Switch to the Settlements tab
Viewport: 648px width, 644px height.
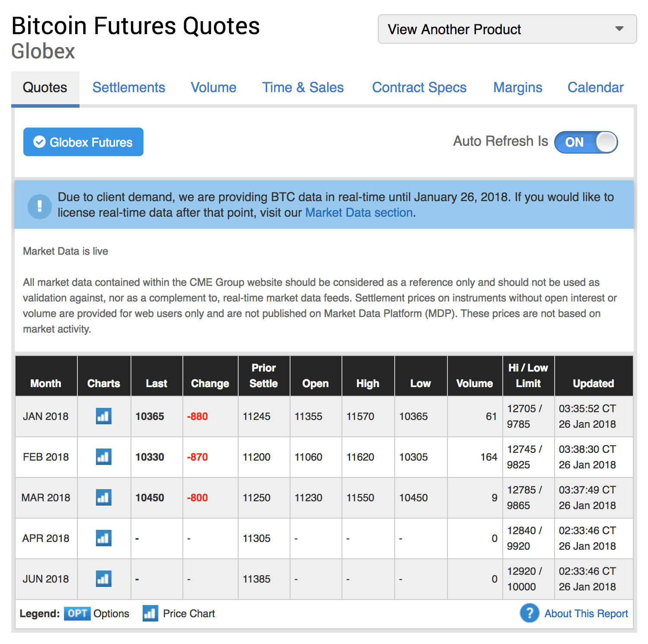click(129, 87)
